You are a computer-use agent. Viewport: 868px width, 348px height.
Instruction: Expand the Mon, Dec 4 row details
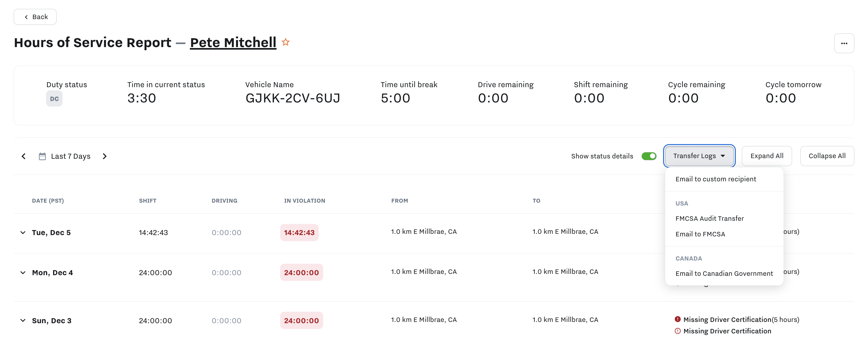point(23,272)
